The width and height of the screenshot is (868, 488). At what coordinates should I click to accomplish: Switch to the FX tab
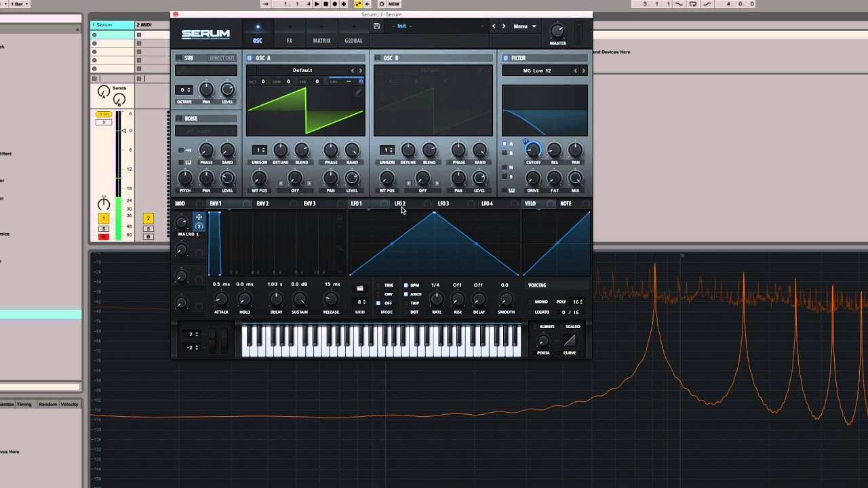290,41
